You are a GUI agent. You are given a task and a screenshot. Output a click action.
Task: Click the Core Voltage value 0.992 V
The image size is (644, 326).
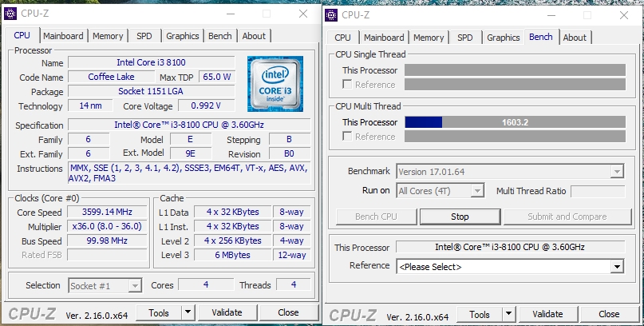[x=206, y=105]
